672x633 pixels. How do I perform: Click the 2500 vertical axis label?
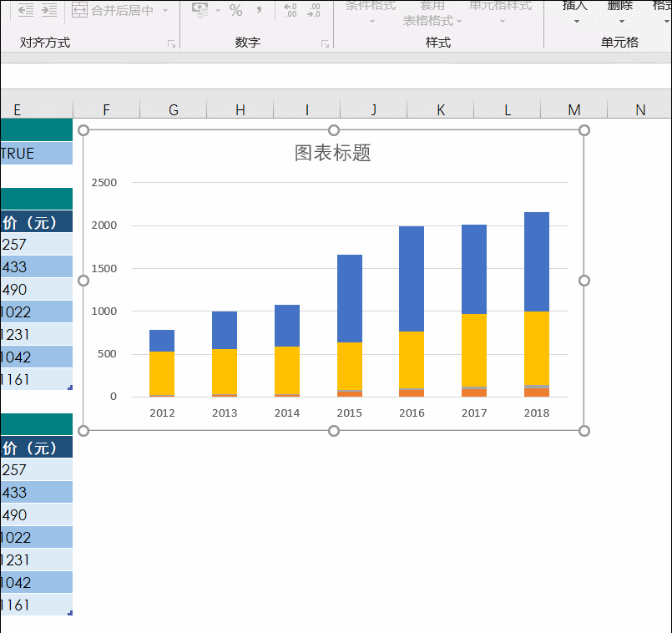tap(104, 183)
